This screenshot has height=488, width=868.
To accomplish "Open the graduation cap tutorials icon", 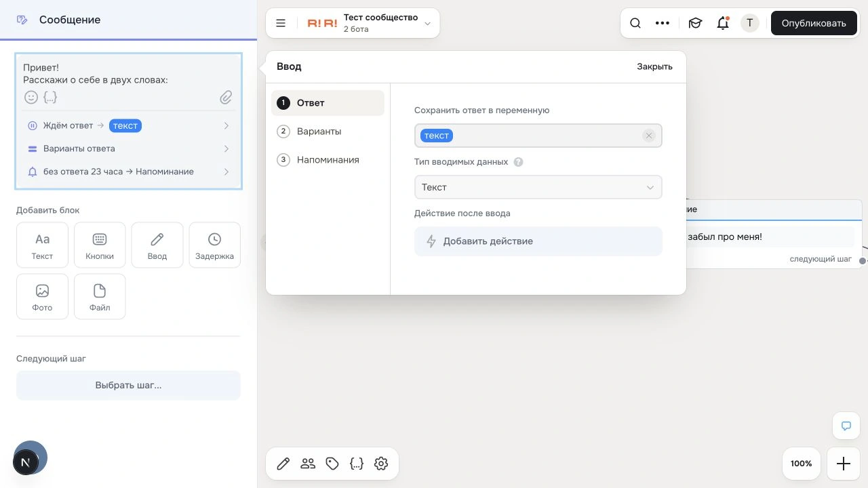I will 695,23.
